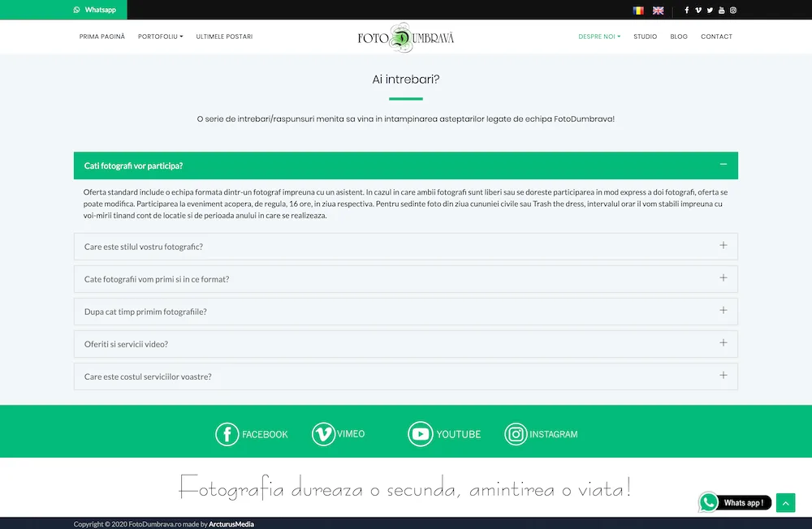Toggle open 'Oferiti si servicii video?'

tap(723, 343)
